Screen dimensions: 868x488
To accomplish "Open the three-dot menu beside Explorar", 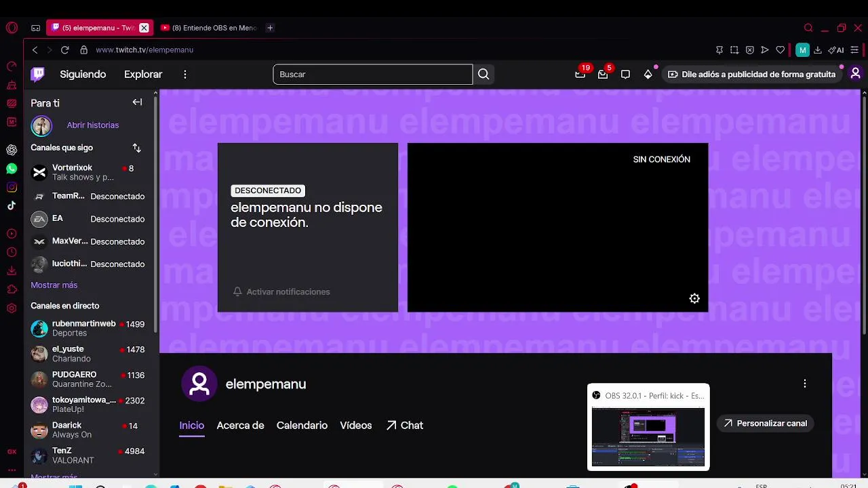I will [185, 75].
